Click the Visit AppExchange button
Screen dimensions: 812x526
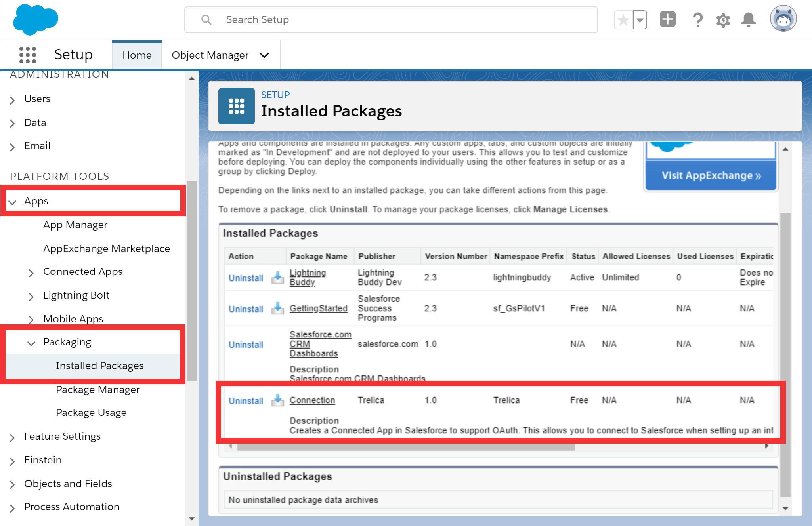tap(711, 175)
